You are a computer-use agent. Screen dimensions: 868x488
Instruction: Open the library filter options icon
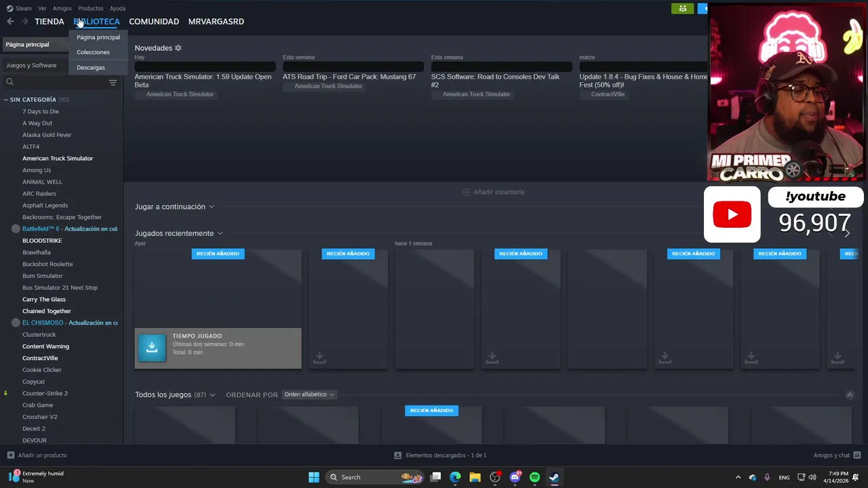pyautogui.click(x=113, y=83)
